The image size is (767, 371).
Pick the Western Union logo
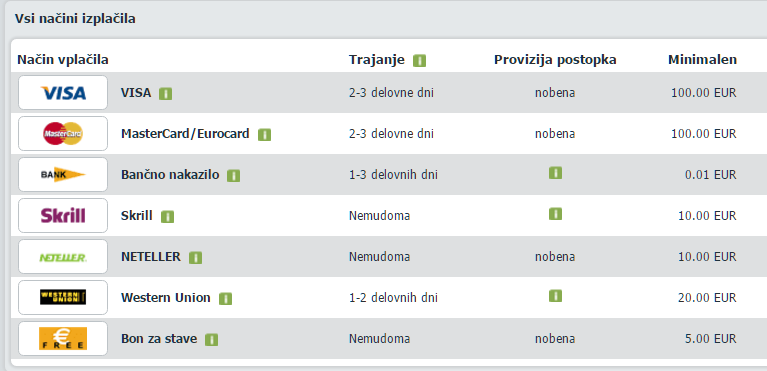63,297
